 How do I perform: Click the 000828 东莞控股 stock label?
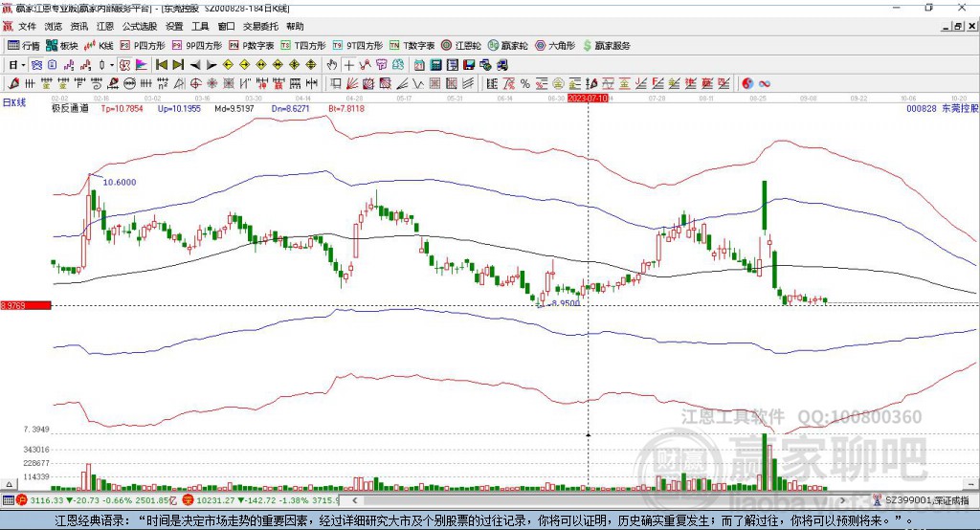(943, 108)
